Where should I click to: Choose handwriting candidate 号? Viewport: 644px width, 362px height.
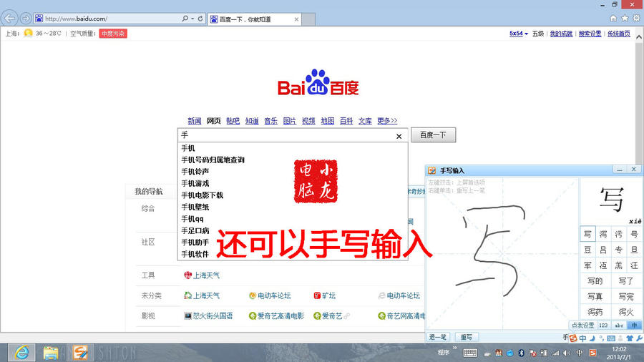click(x=634, y=235)
